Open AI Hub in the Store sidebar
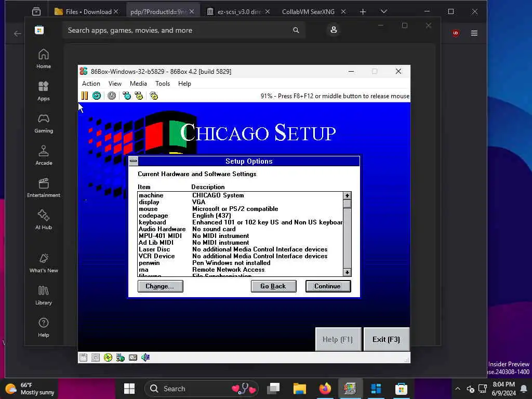The image size is (532, 399). pos(44,220)
